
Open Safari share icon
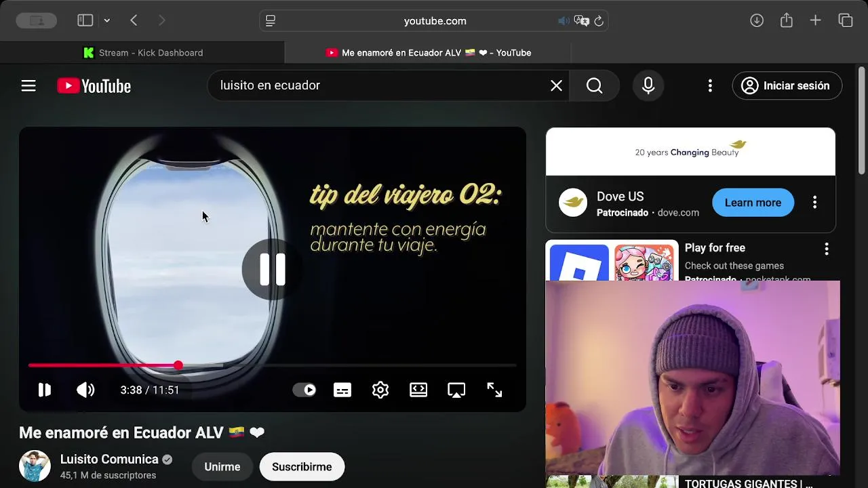pyautogui.click(x=787, y=20)
